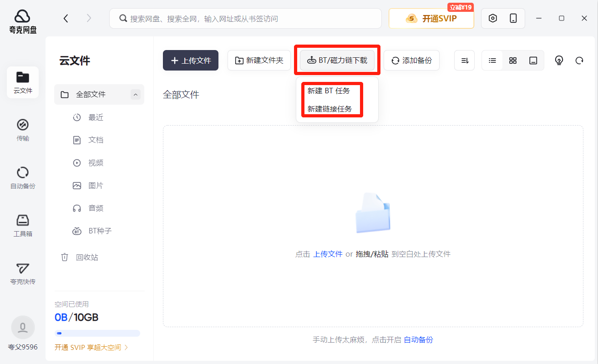Click the mobile phone icon
Viewport: 598px width, 364px height.
tap(513, 18)
